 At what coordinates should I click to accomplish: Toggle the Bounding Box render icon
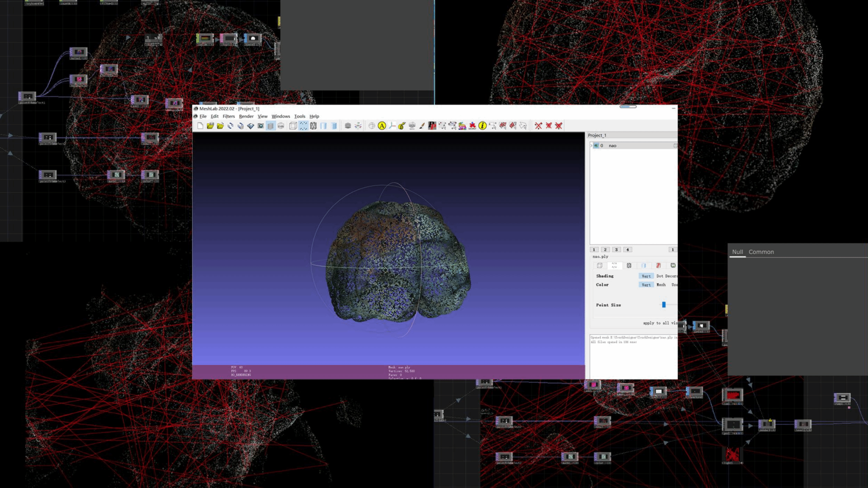pyautogui.click(x=293, y=126)
